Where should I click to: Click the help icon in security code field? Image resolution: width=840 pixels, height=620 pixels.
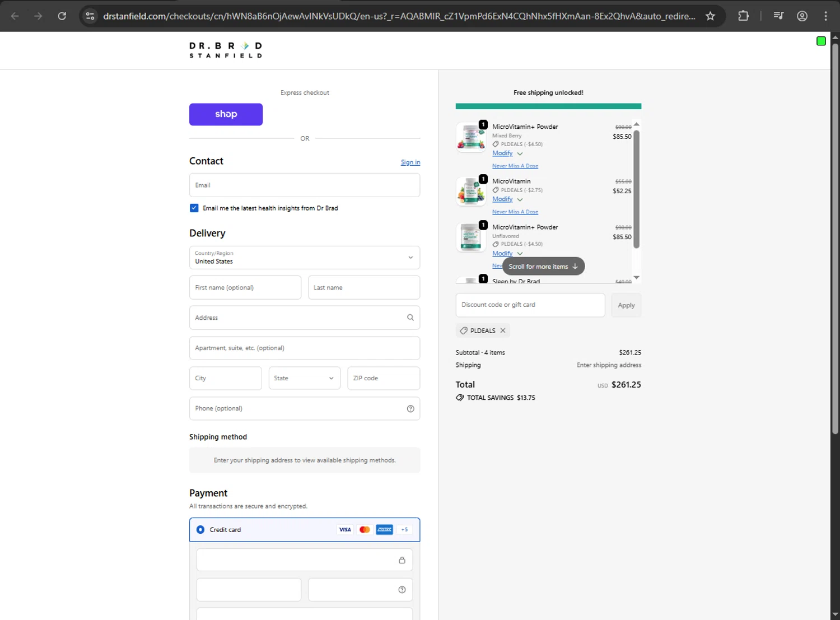(402, 590)
